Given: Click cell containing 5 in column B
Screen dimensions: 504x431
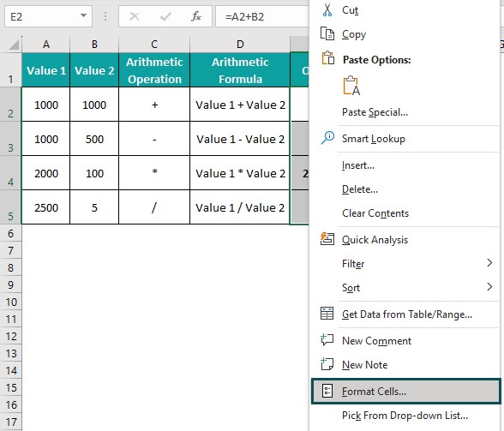Looking at the screenshot, I should click(94, 207).
